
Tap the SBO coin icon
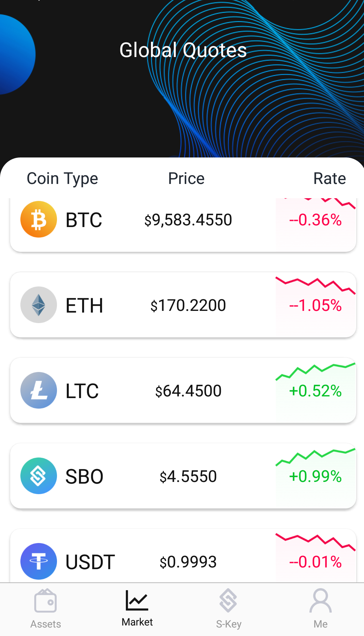click(x=39, y=476)
